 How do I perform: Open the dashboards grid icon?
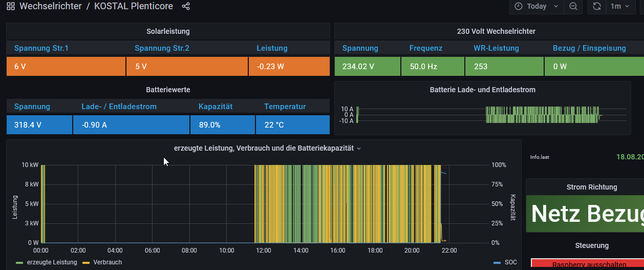click(x=10, y=7)
